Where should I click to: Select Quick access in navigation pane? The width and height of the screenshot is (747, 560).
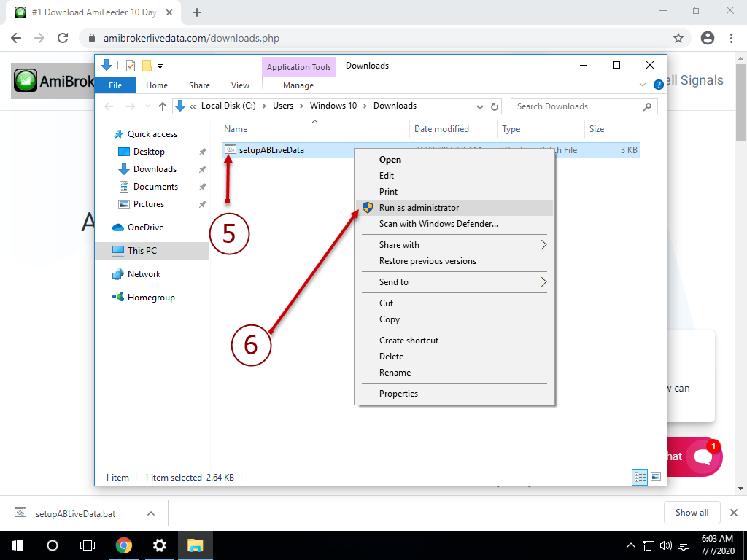pyautogui.click(x=152, y=134)
